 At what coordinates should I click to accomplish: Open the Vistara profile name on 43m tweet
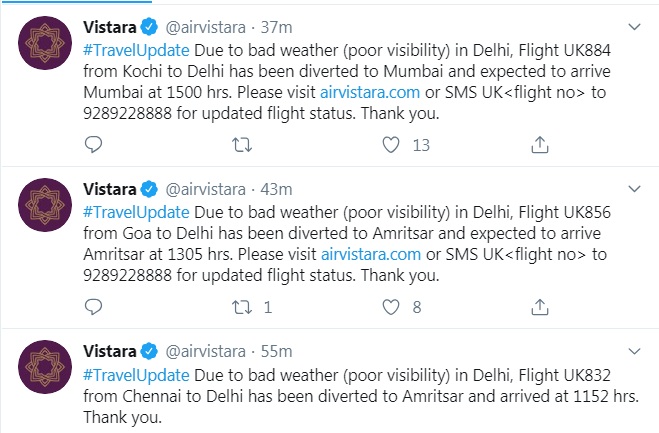[x=110, y=189]
